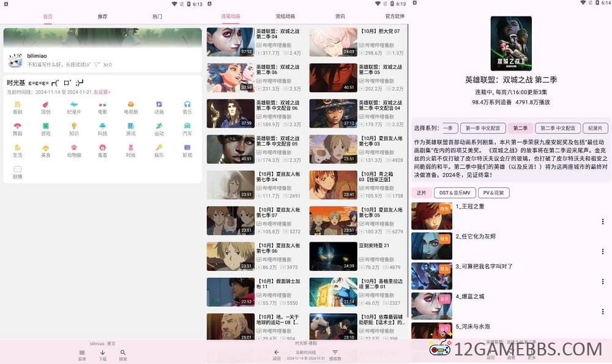Open the 当前时间线 date range selector
The width and height of the screenshot is (612, 364).
click(305, 355)
